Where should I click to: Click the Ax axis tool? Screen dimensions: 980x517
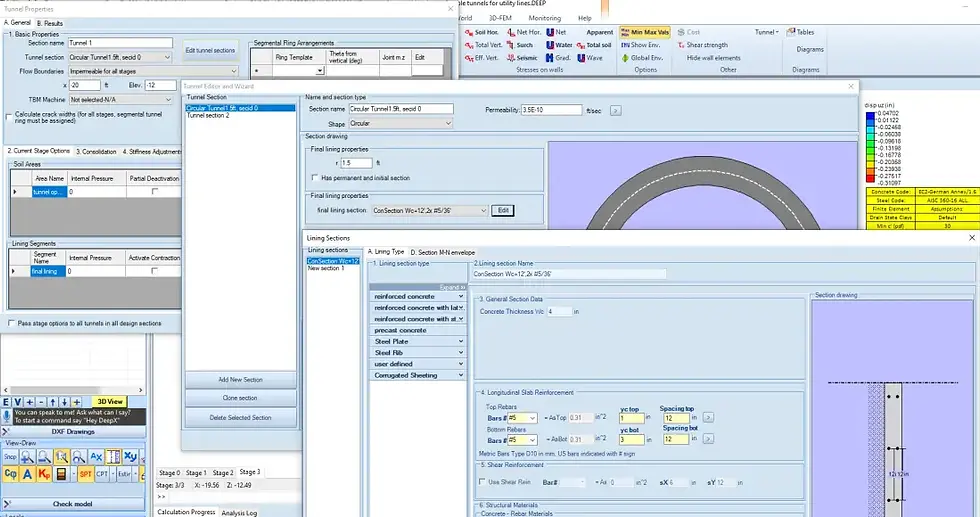pos(96,457)
